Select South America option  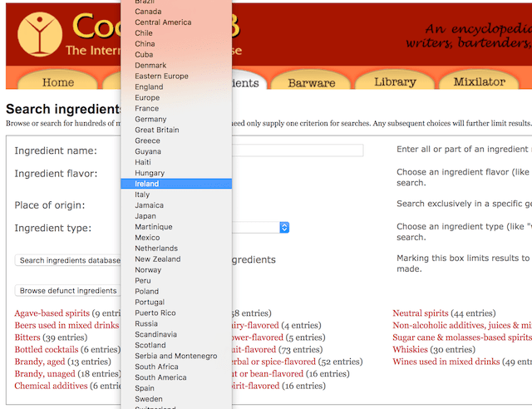176,377
